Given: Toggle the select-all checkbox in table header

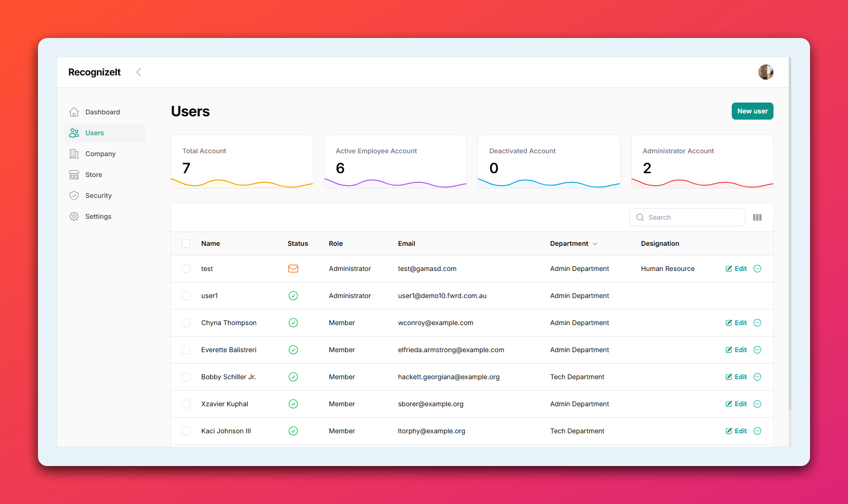Looking at the screenshot, I should coord(186,243).
